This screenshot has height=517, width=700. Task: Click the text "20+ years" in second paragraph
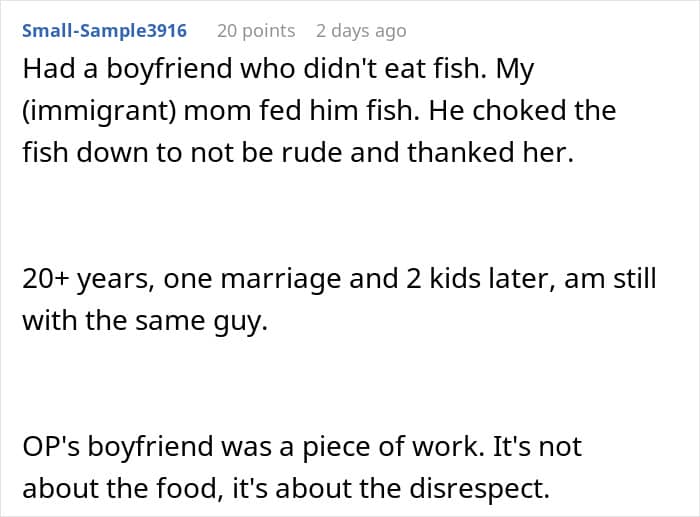[83, 280]
